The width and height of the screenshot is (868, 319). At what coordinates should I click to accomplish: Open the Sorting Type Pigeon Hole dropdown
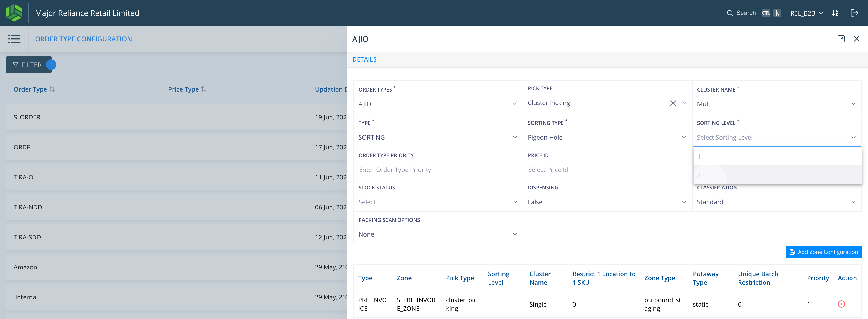point(607,137)
